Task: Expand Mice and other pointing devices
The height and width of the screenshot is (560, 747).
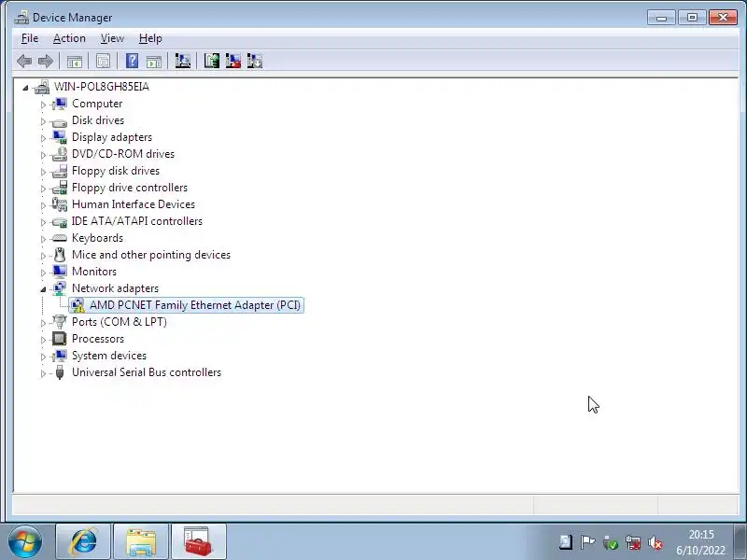Action: pos(43,256)
